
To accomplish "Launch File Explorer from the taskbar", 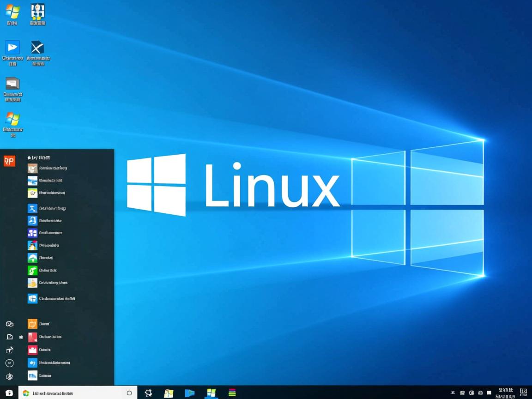I will [x=168, y=393].
